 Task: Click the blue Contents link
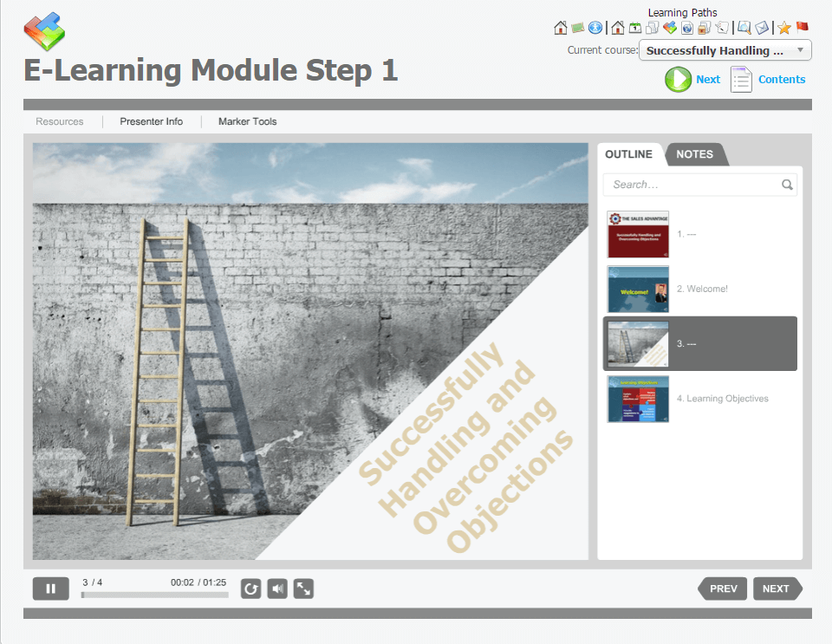tap(782, 80)
